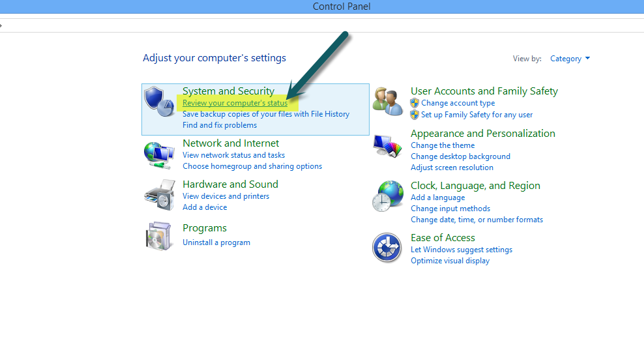
Task: Click the Control Panel address bar field
Action: click(322, 25)
